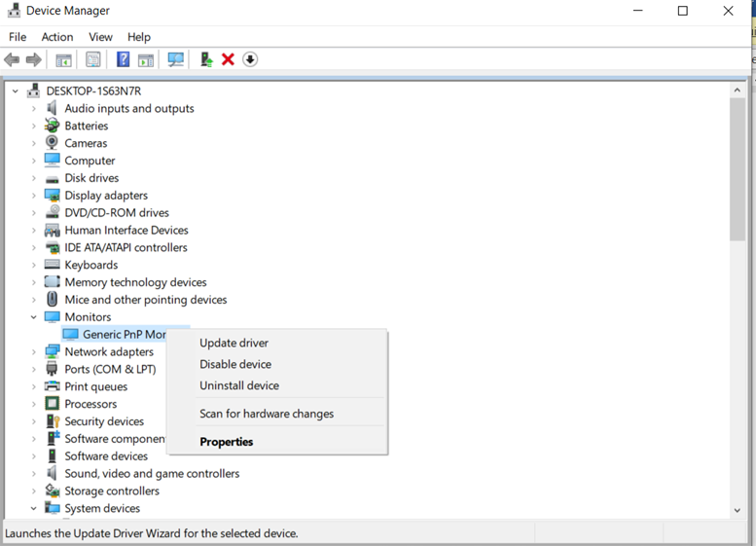The height and width of the screenshot is (546, 756).
Task: Click the Display adapters icon
Action: 52,195
